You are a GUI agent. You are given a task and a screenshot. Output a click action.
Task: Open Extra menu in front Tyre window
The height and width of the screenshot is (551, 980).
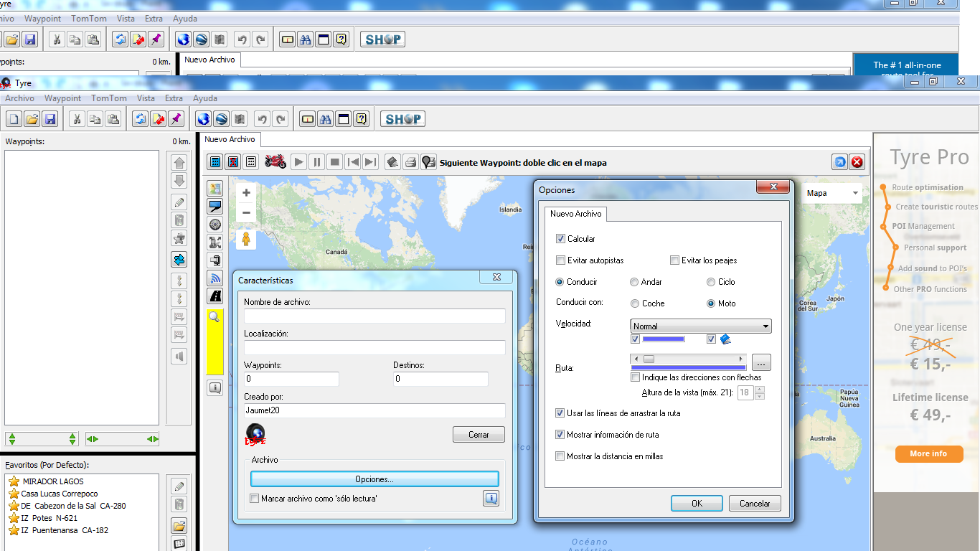[174, 98]
